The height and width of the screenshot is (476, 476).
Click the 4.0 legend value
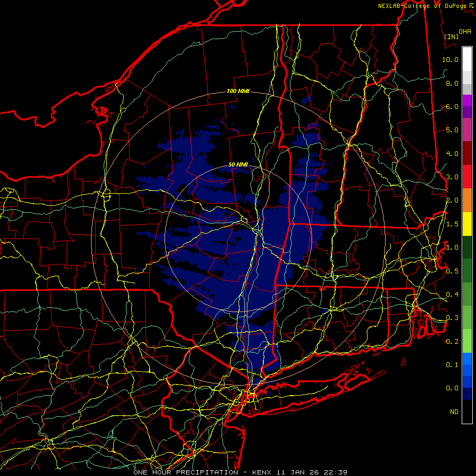452,153
